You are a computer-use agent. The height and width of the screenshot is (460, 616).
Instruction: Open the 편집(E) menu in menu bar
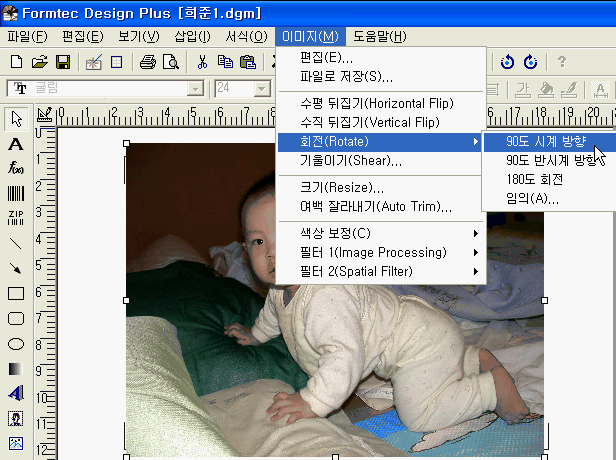pyautogui.click(x=83, y=37)
